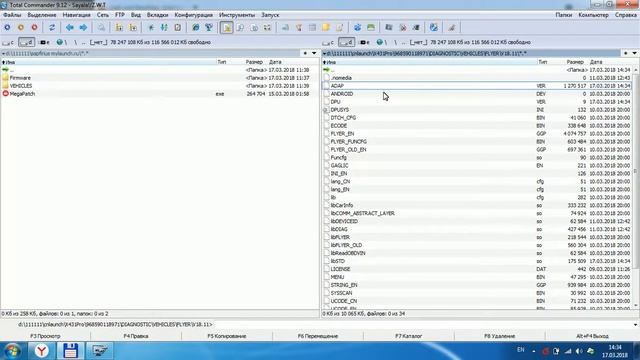
Task: Select the VEHICLES folder in left panel
Action: point(20,86)
